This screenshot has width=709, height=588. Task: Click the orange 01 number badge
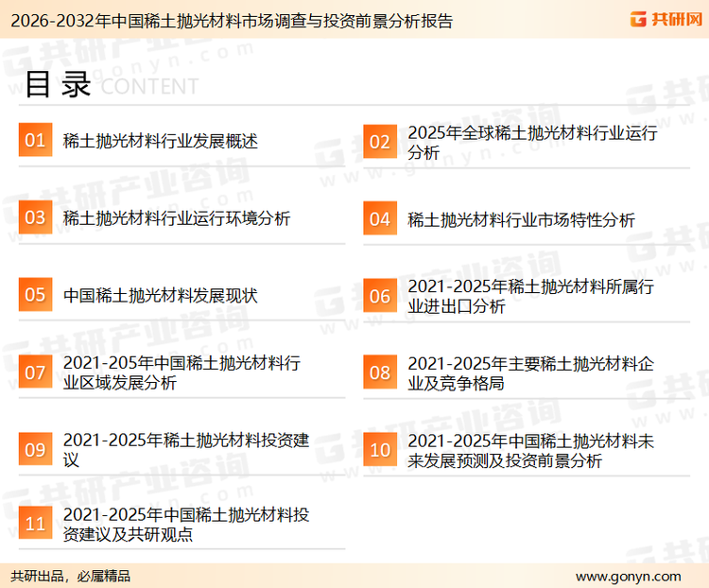pyautogui.click(x=35, y=140)
